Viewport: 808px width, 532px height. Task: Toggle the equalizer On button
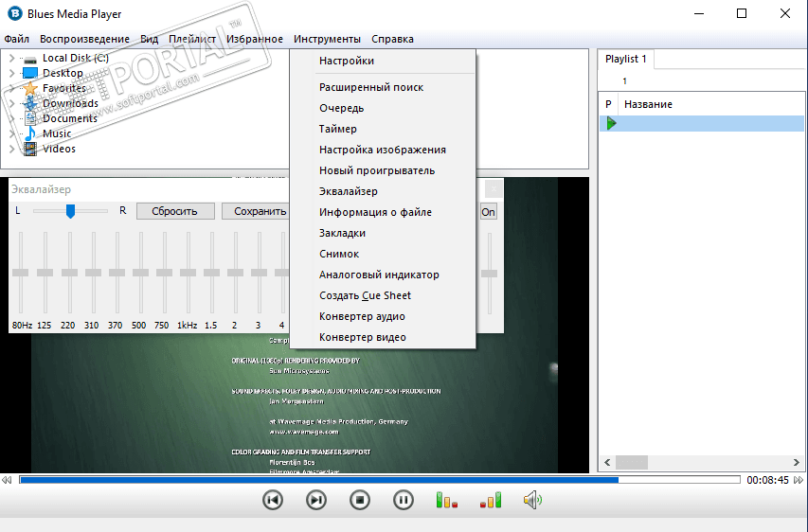click(x=488, y=212)
